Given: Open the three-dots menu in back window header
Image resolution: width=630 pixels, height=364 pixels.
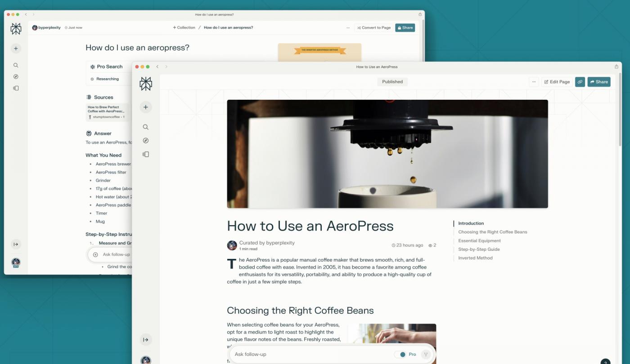Looking at the screenshot, I should (x=348, y=28).
